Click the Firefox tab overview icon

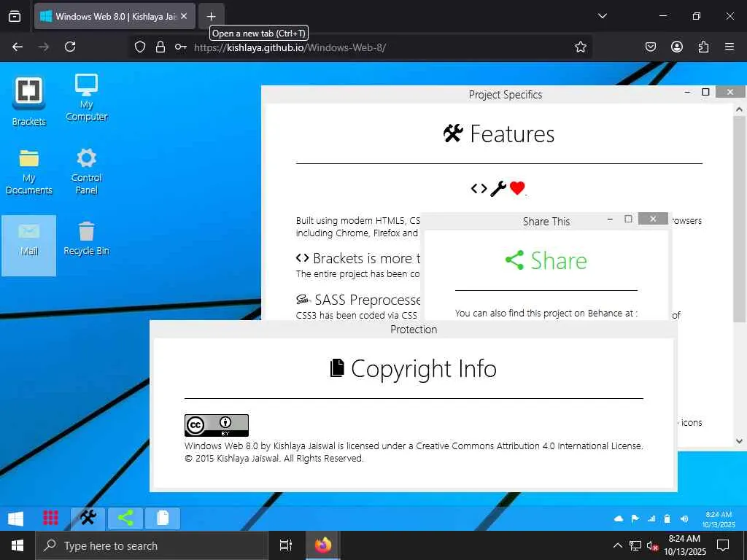click(15, 16)
